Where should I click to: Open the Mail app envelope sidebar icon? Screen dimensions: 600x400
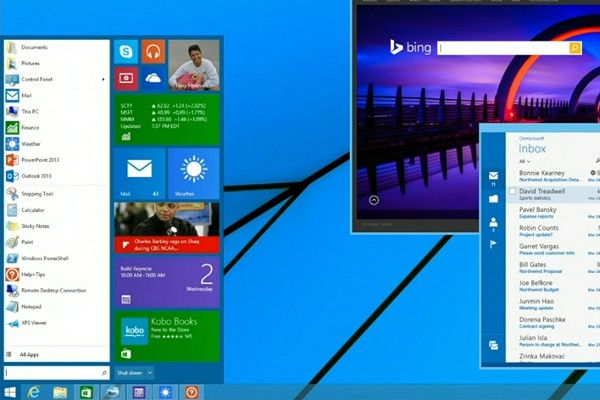pos(493,176)
